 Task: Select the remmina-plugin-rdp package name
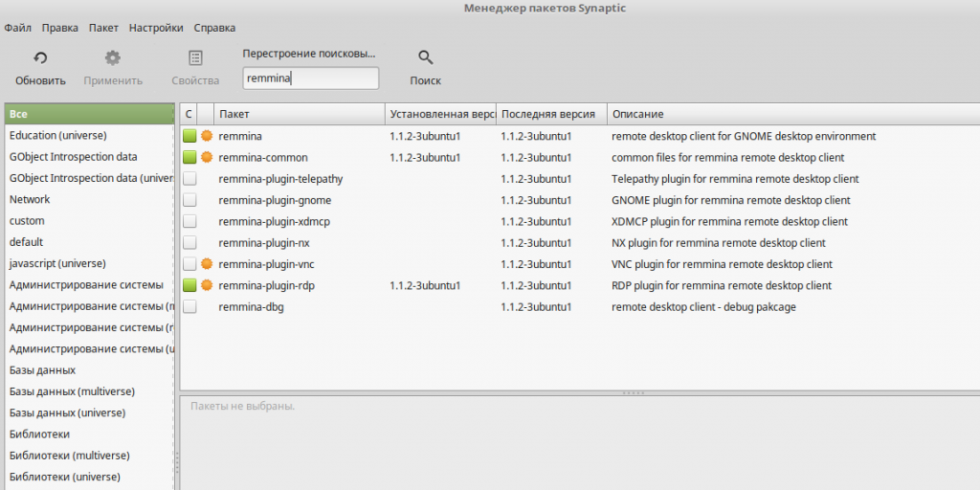(x=267, y=286)
